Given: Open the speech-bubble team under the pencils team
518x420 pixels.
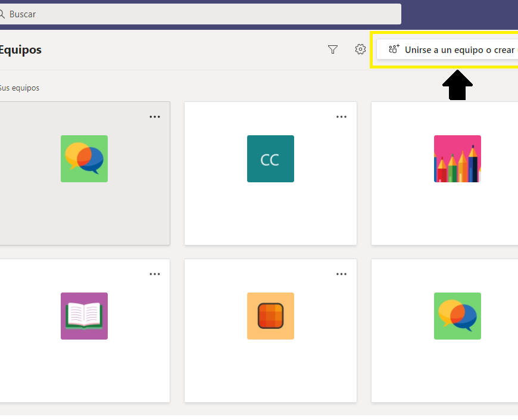Looking at the screenshot, I should pos(457,316).
